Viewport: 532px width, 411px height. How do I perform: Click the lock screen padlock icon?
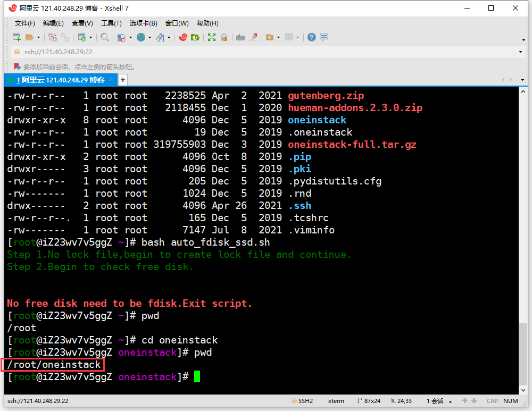(x=224, y=37)
